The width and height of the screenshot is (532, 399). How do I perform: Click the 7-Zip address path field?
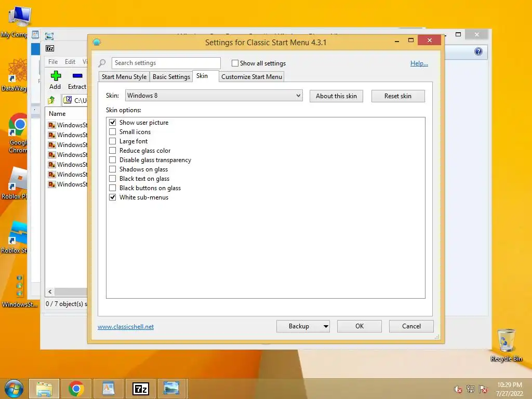[x=75, y=100]
